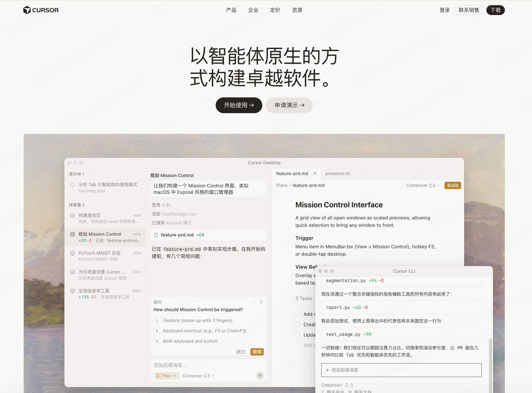Viewport: 532px width, 393px height.
Task: Click 跳过 to skip the question
Action: (x=241, y=352)
